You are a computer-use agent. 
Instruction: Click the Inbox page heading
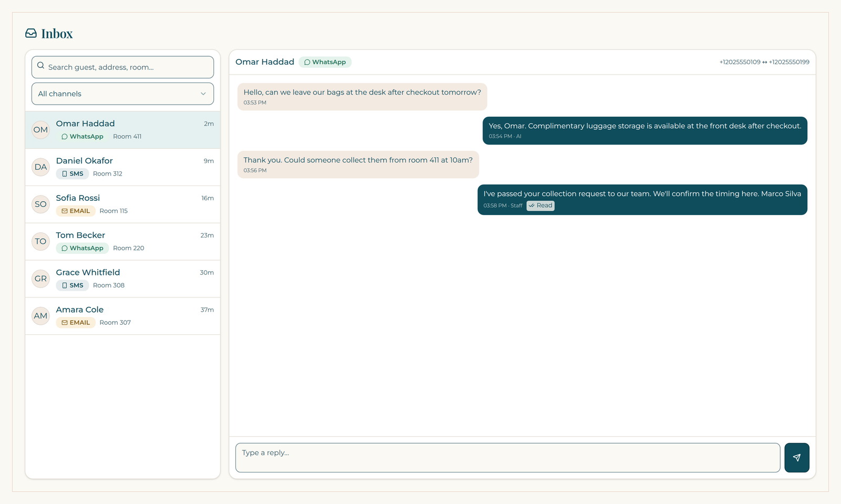point(57,34)
